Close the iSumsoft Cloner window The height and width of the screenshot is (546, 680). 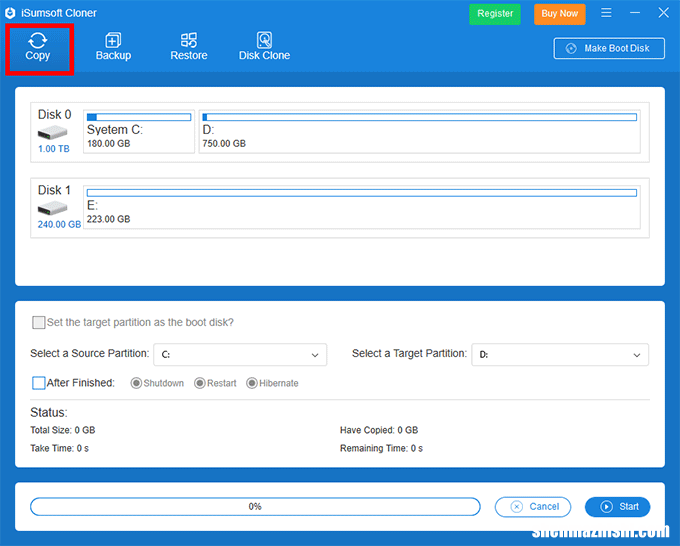coord(664,13)
